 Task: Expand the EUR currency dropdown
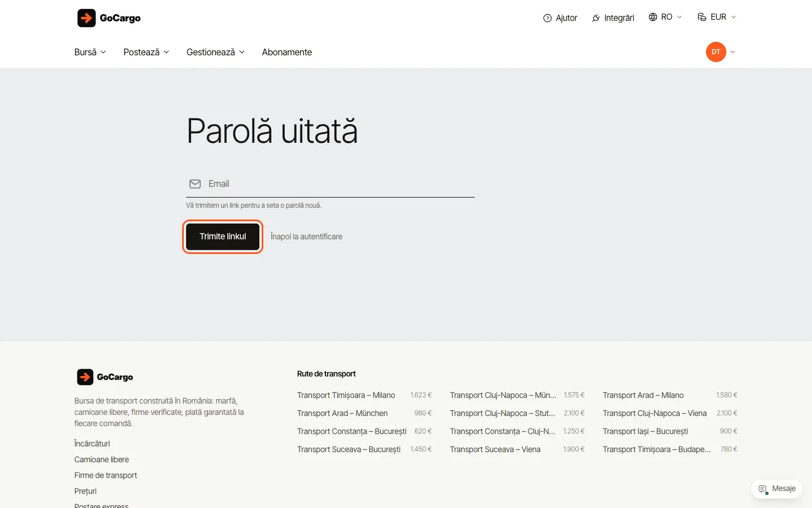(x=717, y=17)
